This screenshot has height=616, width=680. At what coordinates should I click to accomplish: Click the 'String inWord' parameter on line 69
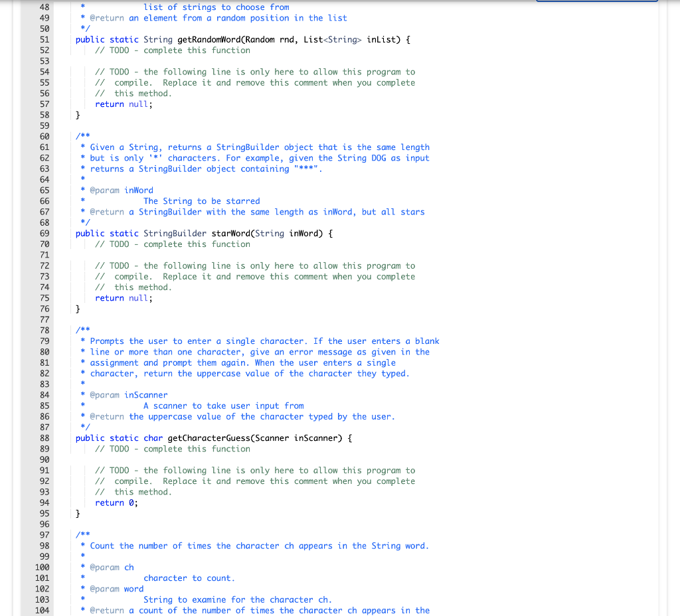[286, 233]
